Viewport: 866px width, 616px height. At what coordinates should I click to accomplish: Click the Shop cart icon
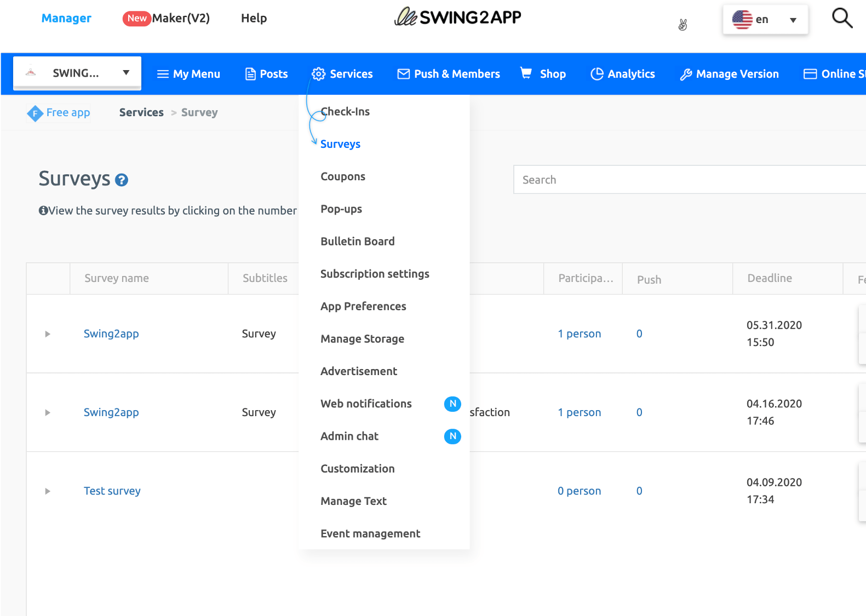(526, 73)
